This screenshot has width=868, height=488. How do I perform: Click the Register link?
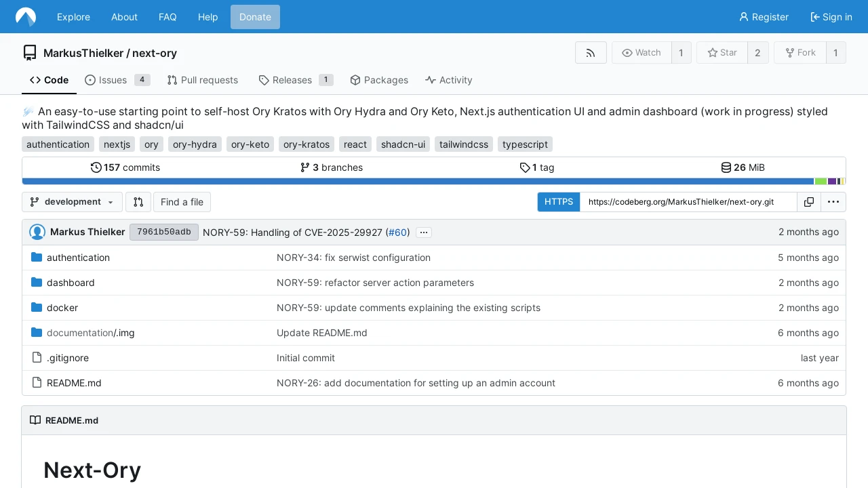point(764,17)
